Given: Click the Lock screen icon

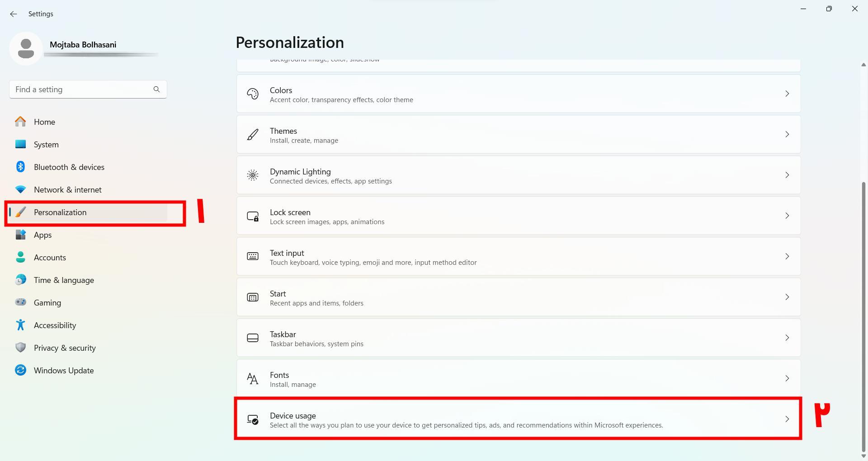Looking at the screenshot, I should coord(253,216).
